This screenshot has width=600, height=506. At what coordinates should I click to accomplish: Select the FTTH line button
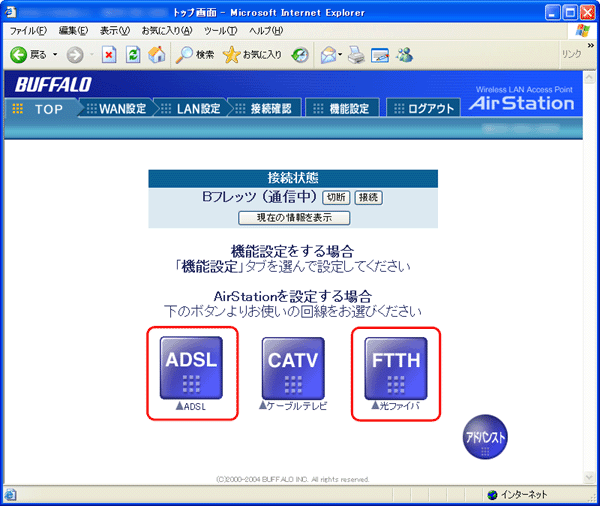(x=396, y=368)
